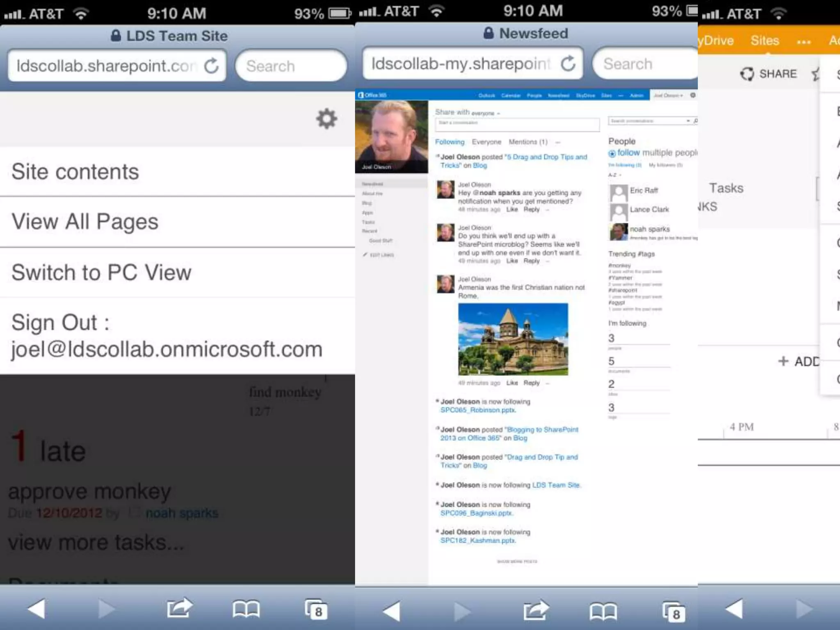Open the A-Z sort dropdown under People
This screenshot has height=630, width=840.
pyautogui.click(x=614, y=175)
